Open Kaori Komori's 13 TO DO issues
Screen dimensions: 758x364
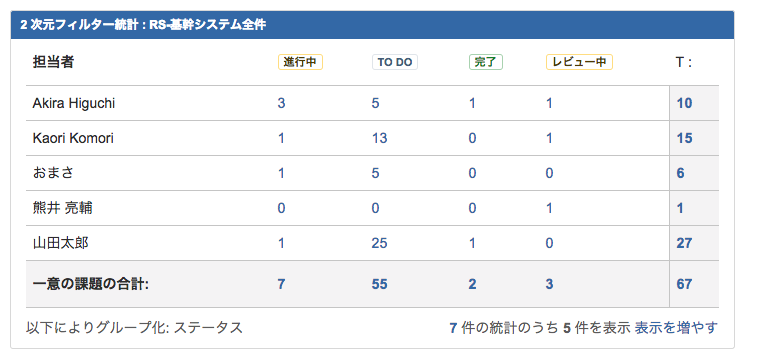click(x=379, y=138)
